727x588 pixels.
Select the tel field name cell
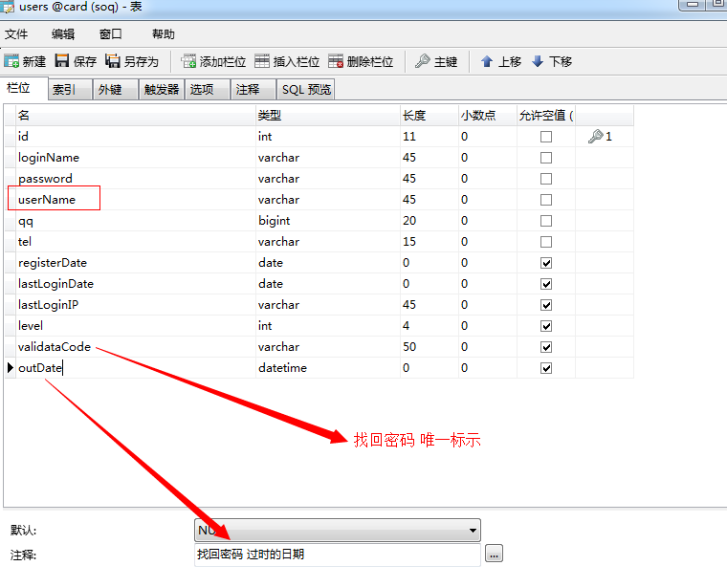136,241
